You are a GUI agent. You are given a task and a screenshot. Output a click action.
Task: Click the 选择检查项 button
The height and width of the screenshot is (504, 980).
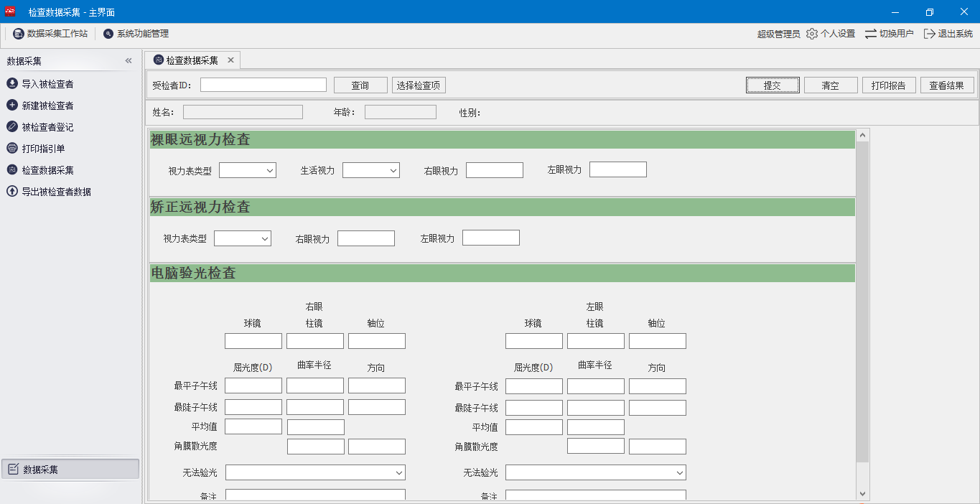click(419, 85)
